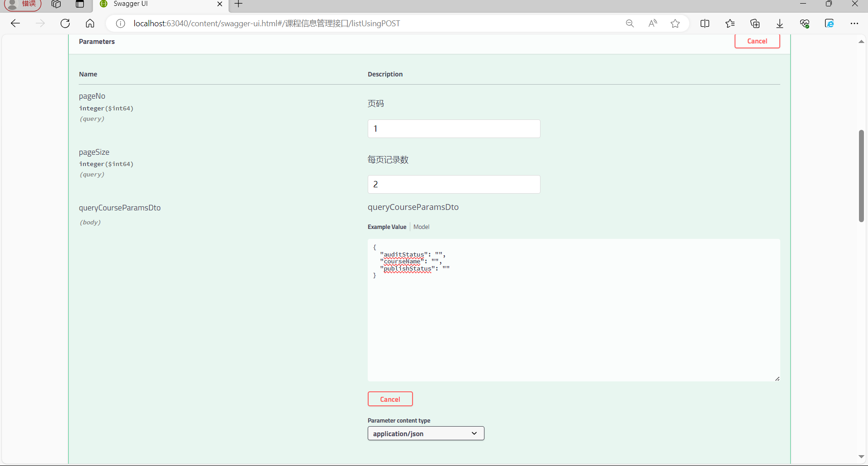868x466 pixels.
Task: Click the page vertical scrollbar thumb
Action: (861, 176)
